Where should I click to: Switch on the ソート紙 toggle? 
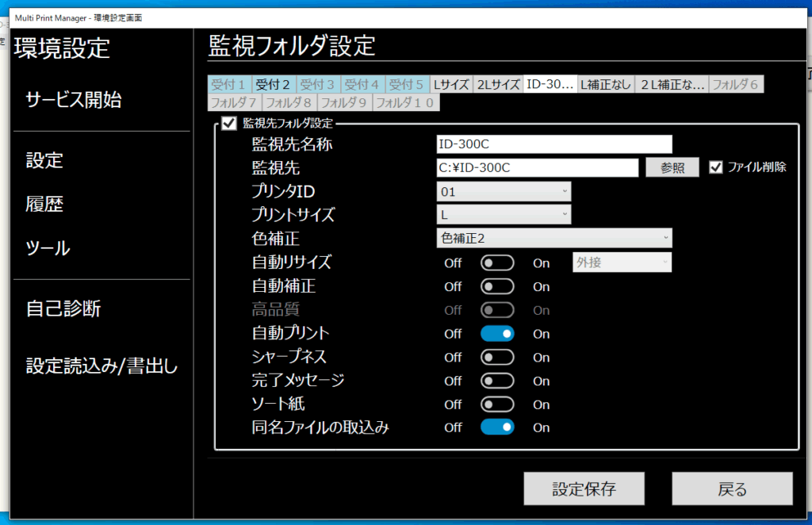[497, 404]
